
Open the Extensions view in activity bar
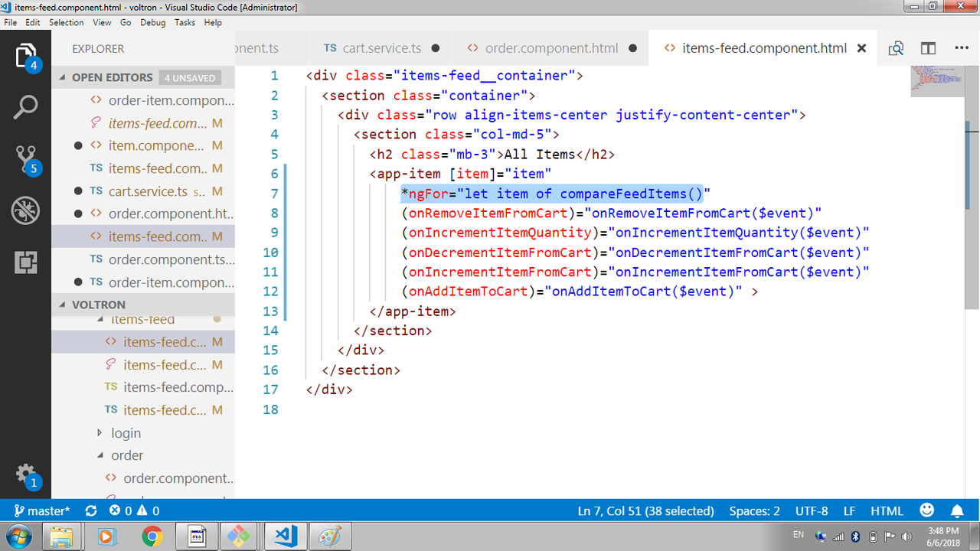tap(25, 262)
